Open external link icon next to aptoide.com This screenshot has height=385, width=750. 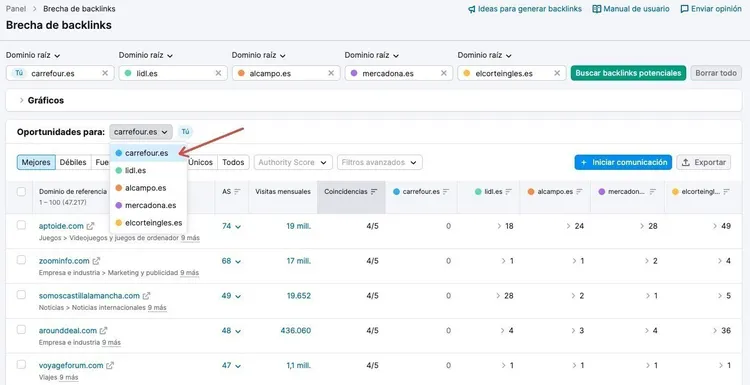pos(90,226)
